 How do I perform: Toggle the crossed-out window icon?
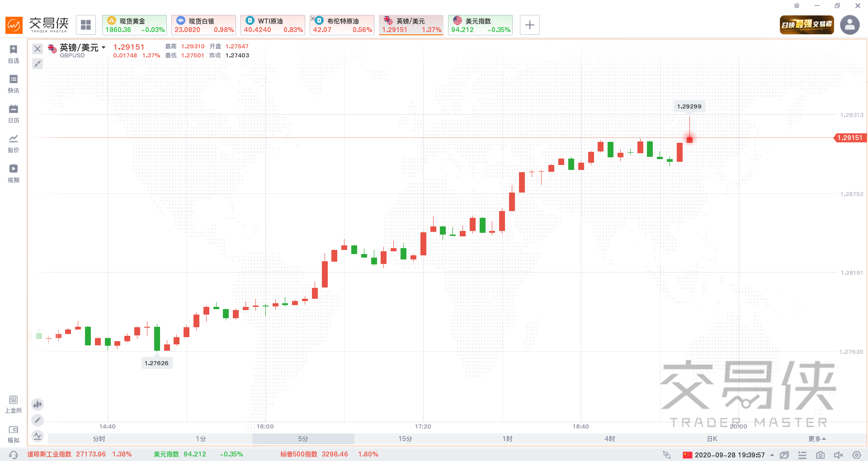[x=784, y=455]
